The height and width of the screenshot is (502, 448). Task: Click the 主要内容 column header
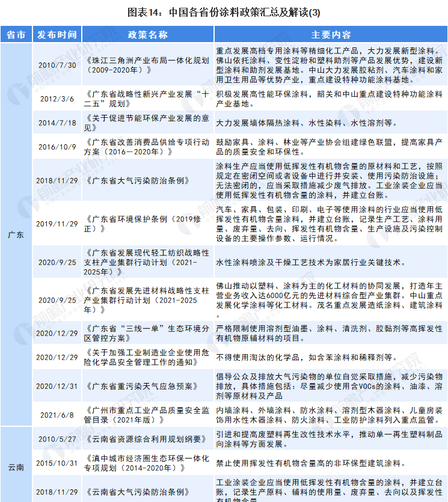tap(330, 34)
